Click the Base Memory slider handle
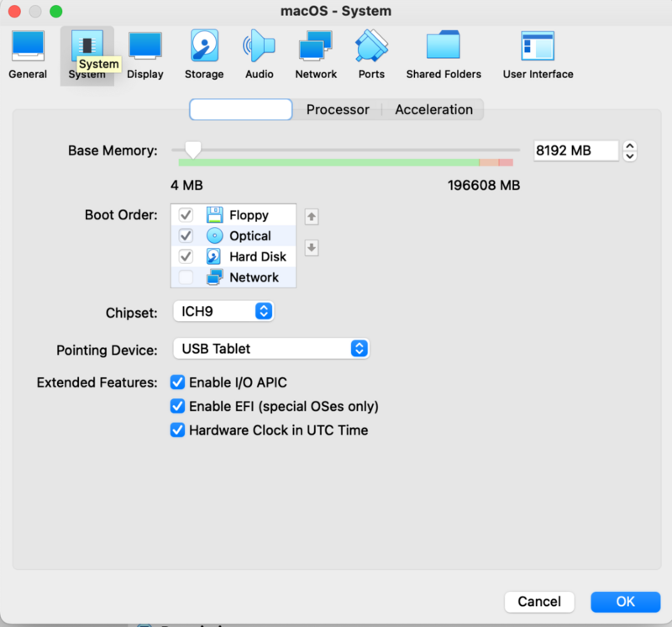Image resolution: width=672 pixels, height=627 pixels. point(193,150)
